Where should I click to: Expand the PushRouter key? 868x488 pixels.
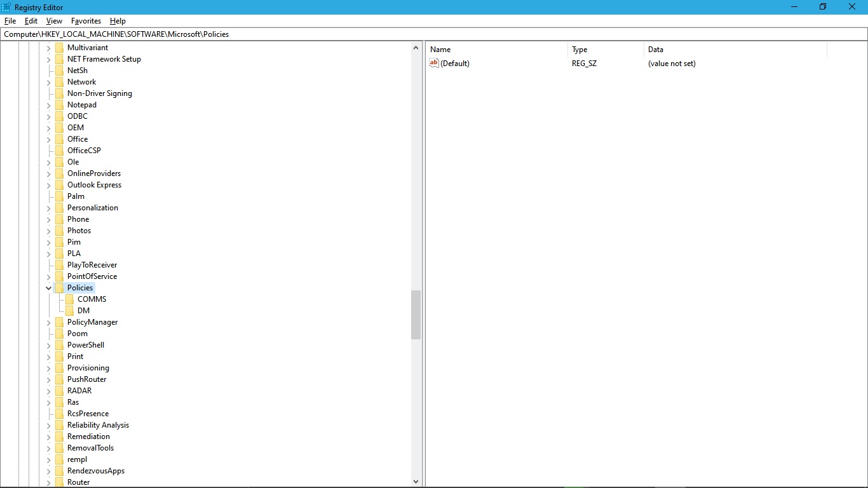[x=49, y=379]
